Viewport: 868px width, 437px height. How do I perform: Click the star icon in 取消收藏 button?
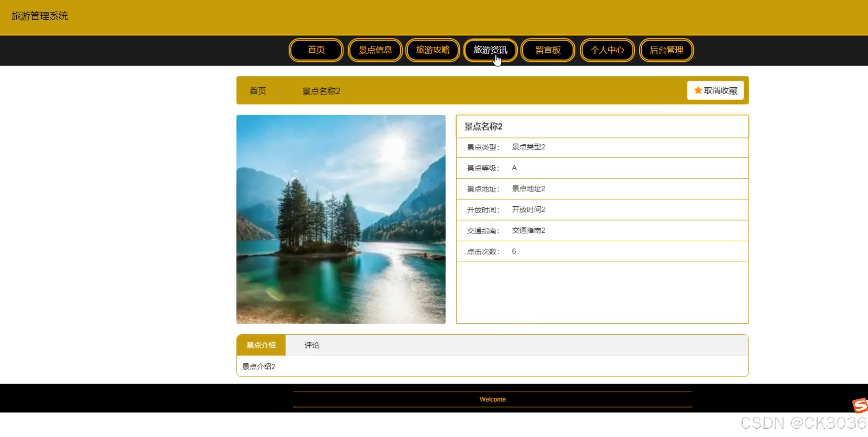tap(697, 90)
